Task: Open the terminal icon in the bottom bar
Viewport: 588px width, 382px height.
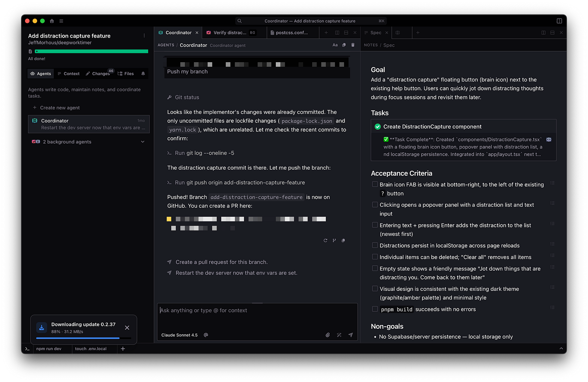Action: pos(27,349)
